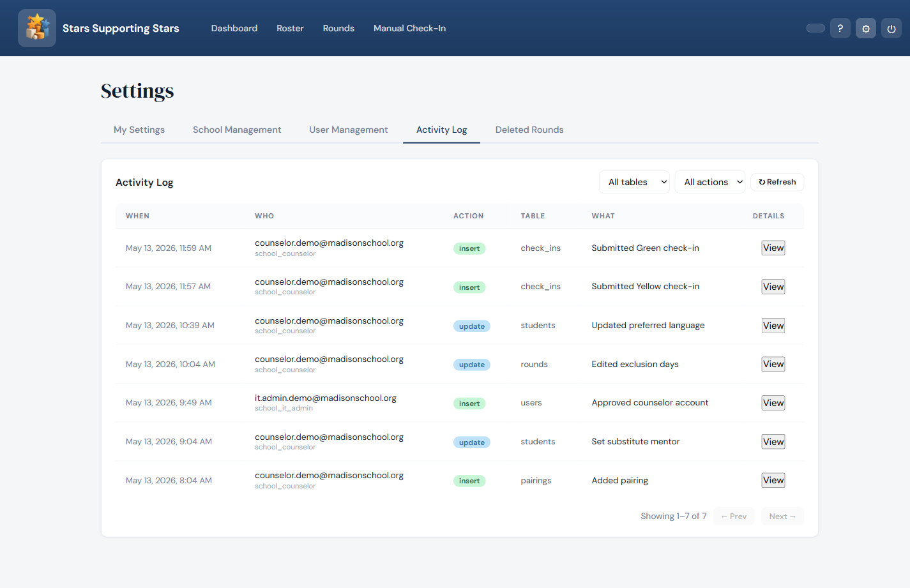
Task: Click the Prev pagination button
Action: (734, 516)
